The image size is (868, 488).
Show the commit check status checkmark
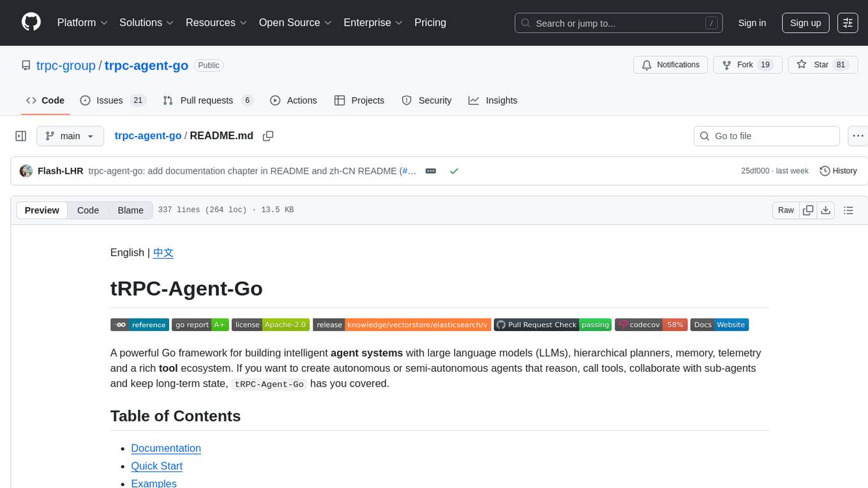(454, 171)
